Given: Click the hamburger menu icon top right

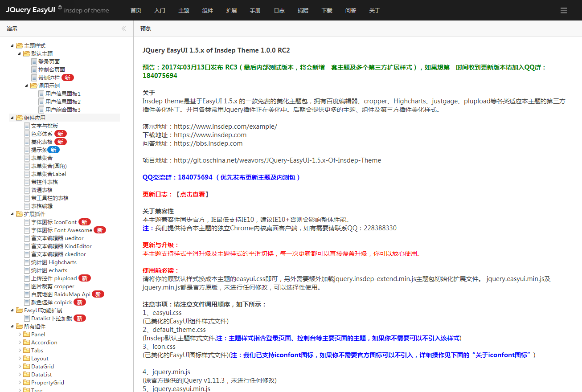Looking at the screenshot, I should (563, 10).
